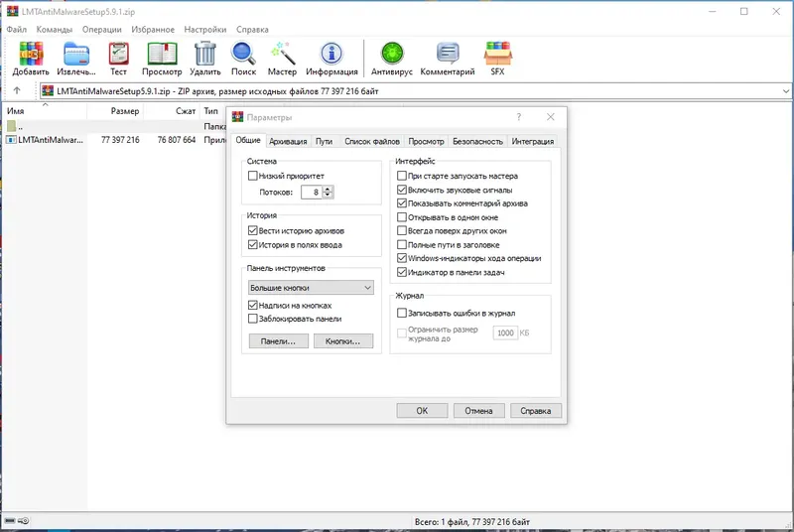This screenshot has width=794, height=532.
Task: Toggle История в полях ввода
Action: coord(253,244)
